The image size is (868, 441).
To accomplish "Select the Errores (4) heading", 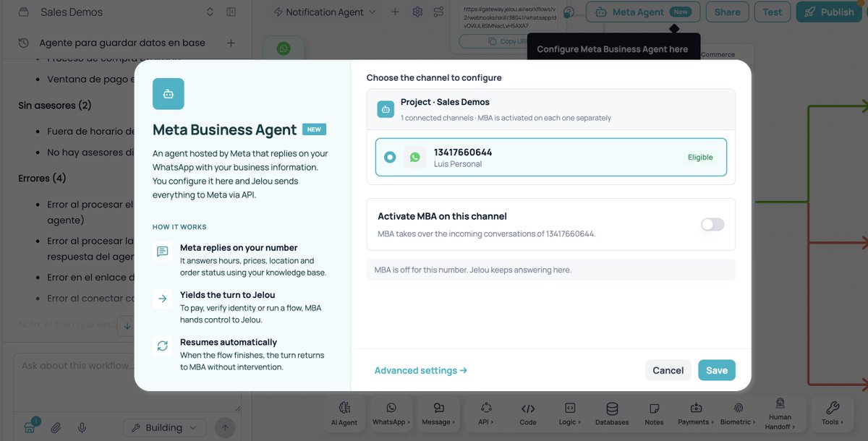I will coord(43,178).
